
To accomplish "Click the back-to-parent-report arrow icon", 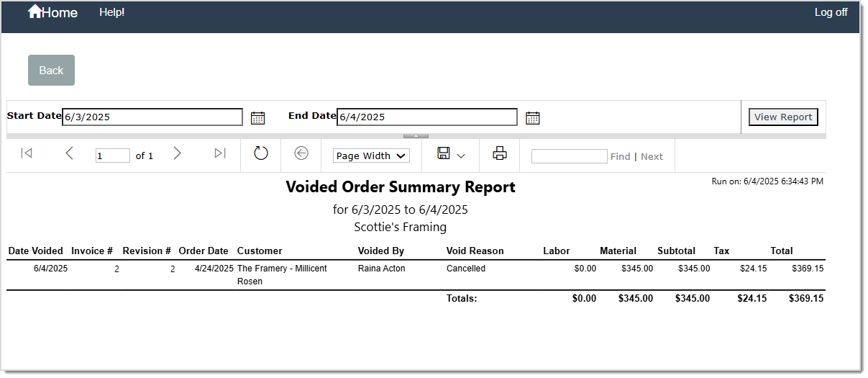I will (x=301, y=153).
